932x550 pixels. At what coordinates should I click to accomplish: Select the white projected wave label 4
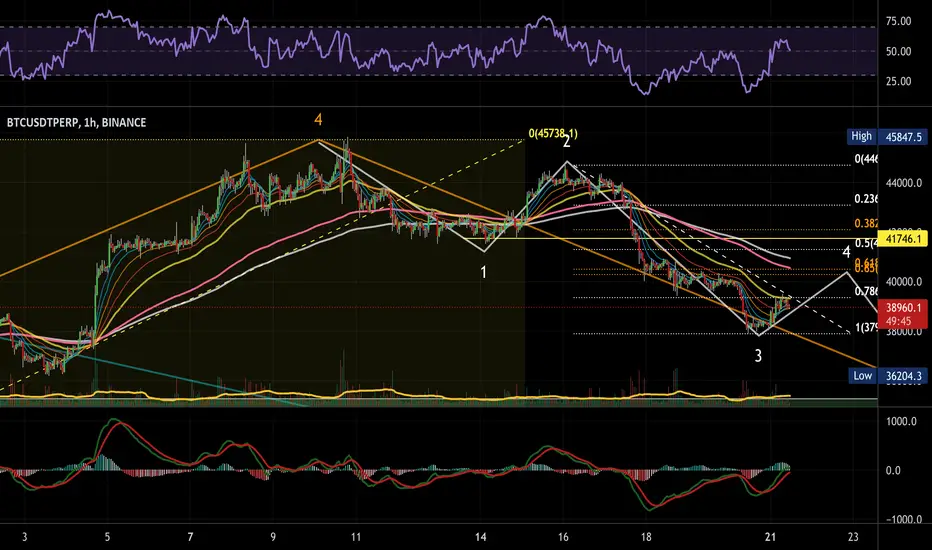coord(846,253)
